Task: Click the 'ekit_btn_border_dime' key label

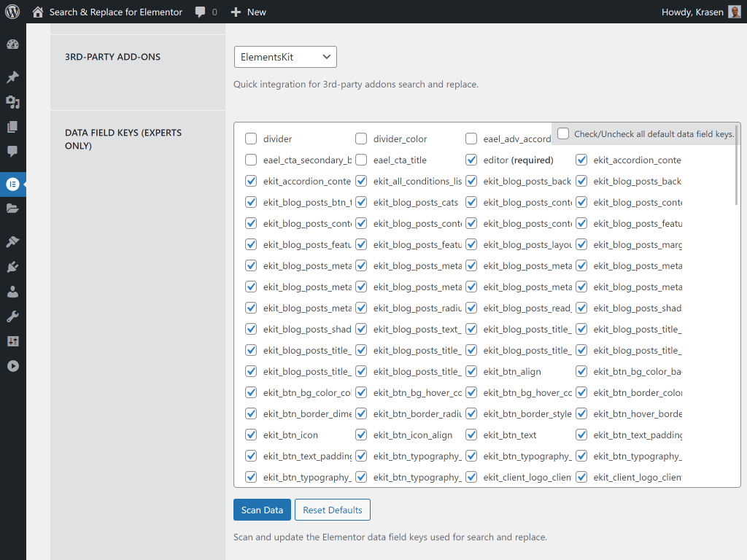Action: point(307,413)
